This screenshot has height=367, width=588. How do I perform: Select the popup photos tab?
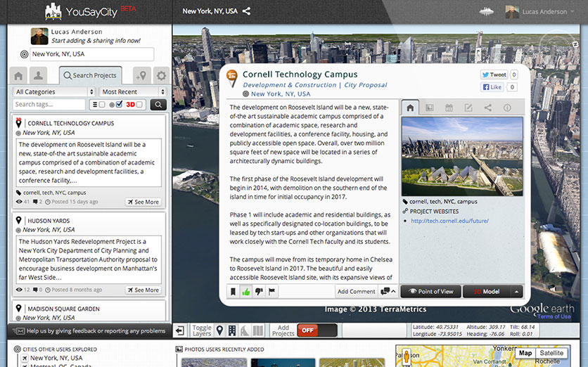(x=430, y=108)
